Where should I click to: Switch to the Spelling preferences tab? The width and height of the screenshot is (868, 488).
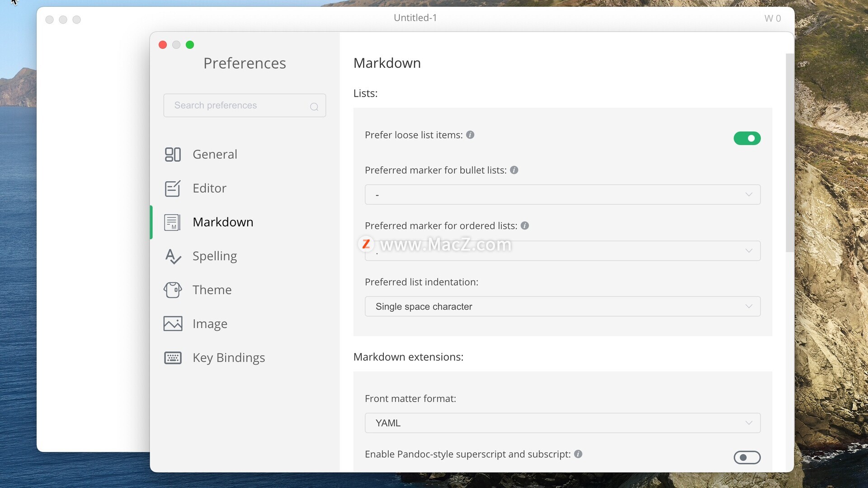214,256
